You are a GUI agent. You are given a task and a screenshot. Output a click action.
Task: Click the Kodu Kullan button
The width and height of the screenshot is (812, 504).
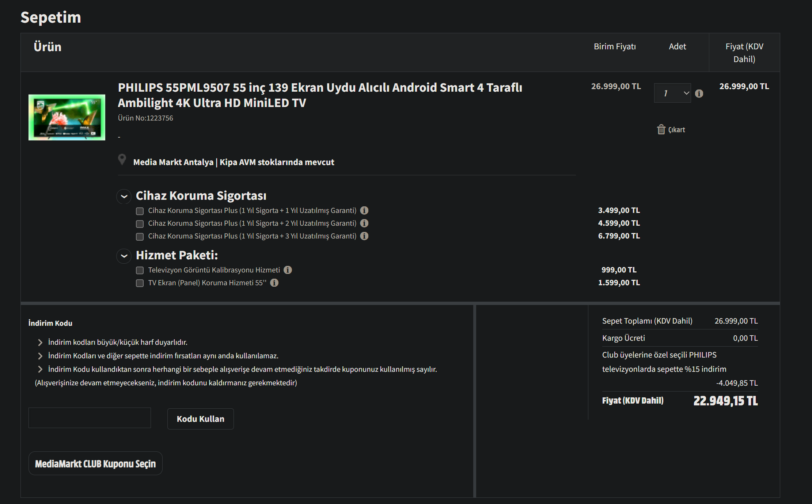200,419
